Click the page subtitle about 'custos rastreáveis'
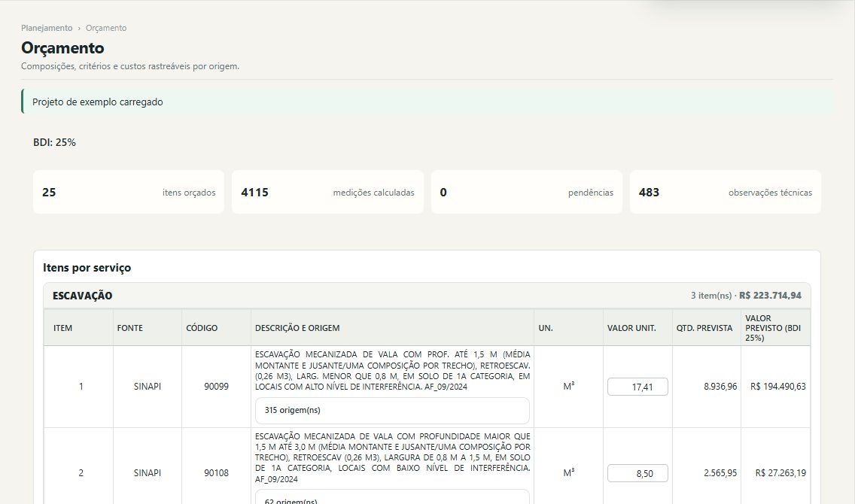Viewport: 855px width, 504px height. (x=130, y=66)
